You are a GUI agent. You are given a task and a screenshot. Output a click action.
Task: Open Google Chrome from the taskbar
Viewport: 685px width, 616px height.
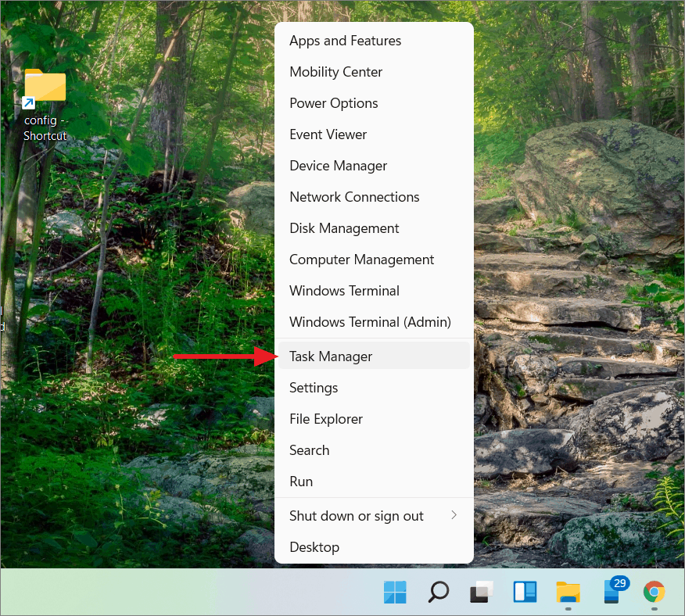tap(655, 592)
